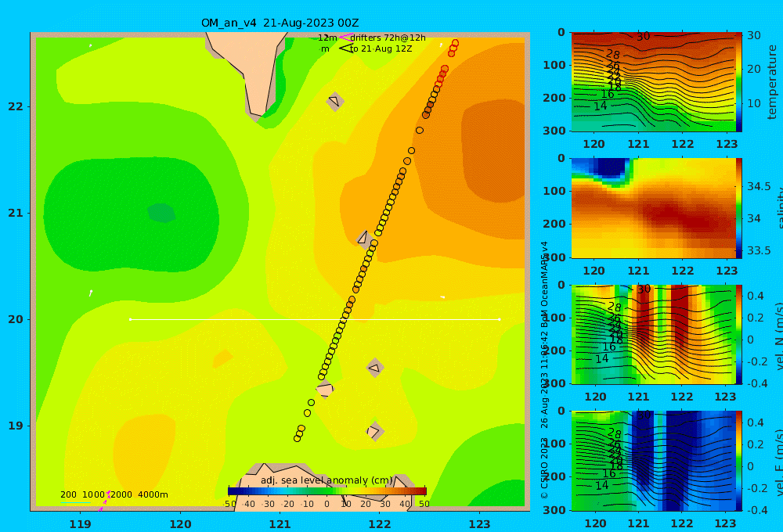Click latitude label 19 on main map
Image resolution: width=783 pixels, height=532 pixels.
point(16,426)
